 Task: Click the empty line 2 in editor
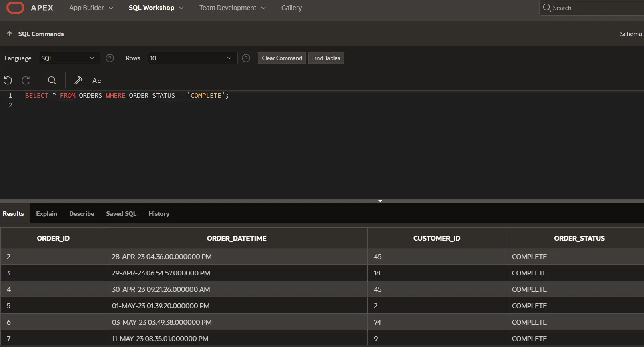pos(334,105)
